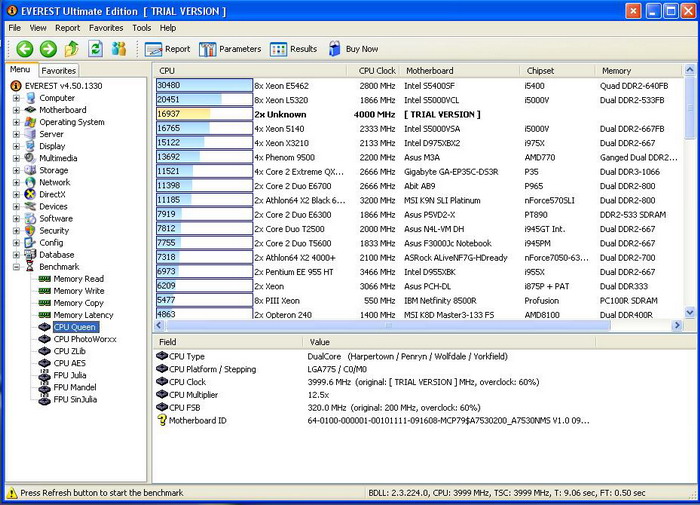Screen dimensions: 700x505
Task: Select Database in the tree
Action: tap(57, 255)
